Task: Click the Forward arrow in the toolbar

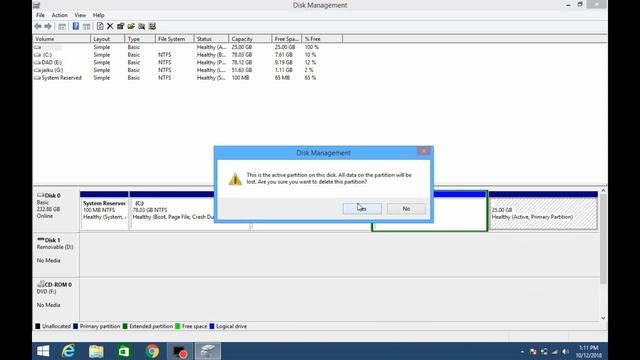Action: [x=48, y=27]
